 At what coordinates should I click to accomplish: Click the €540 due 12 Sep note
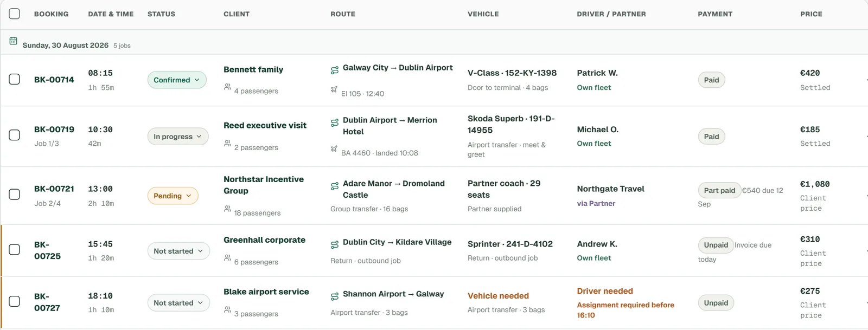(x=741, y=197)
